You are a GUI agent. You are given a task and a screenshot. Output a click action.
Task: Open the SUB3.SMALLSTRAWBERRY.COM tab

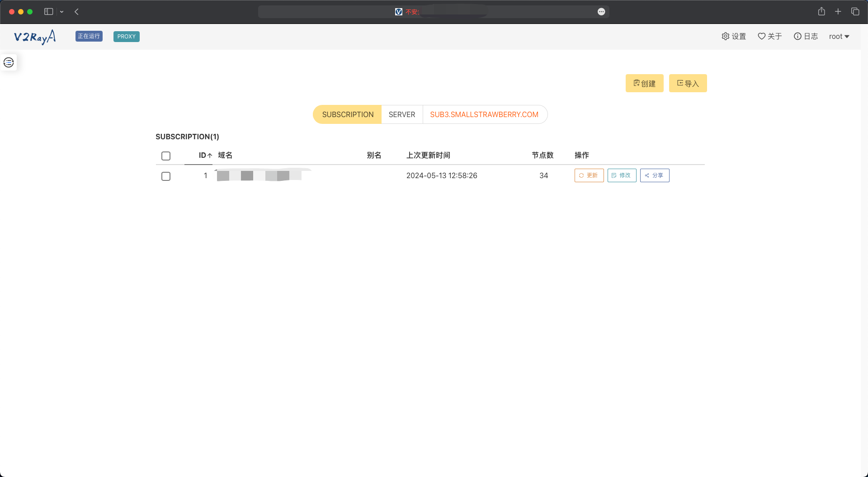tap(484, 115)
